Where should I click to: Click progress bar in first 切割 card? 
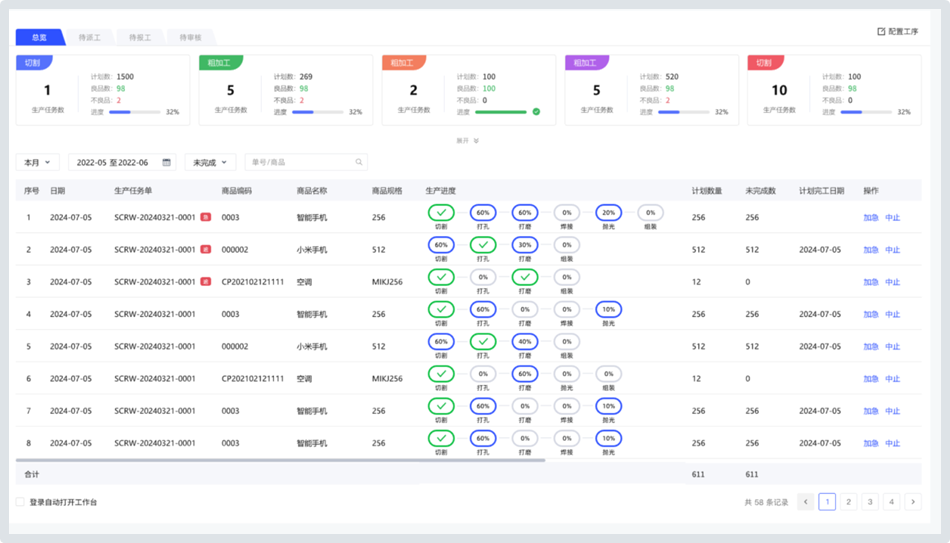pos(134,112)
